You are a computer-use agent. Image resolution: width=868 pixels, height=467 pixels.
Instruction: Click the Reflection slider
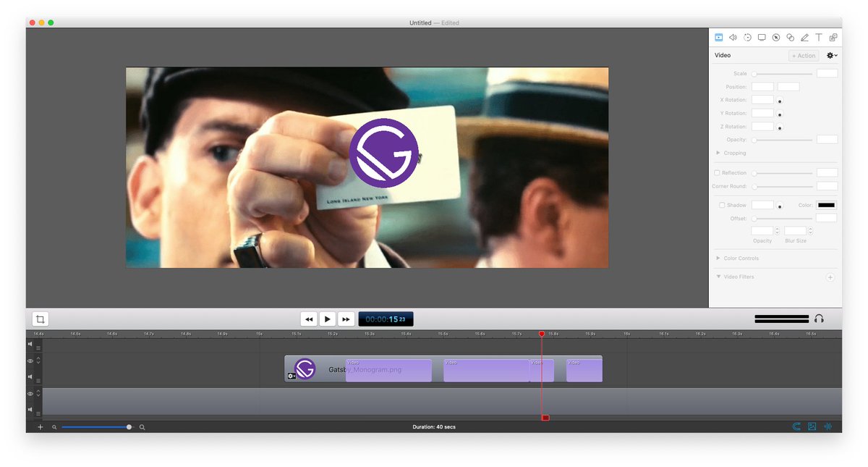(x=782, y=173)
